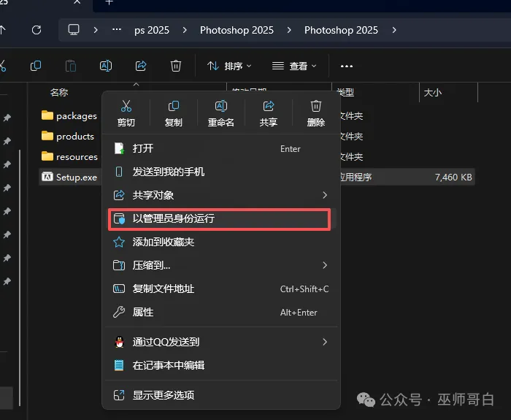
Task: Click the wrench icon beside 属性
Action: [x=118, y=313]
